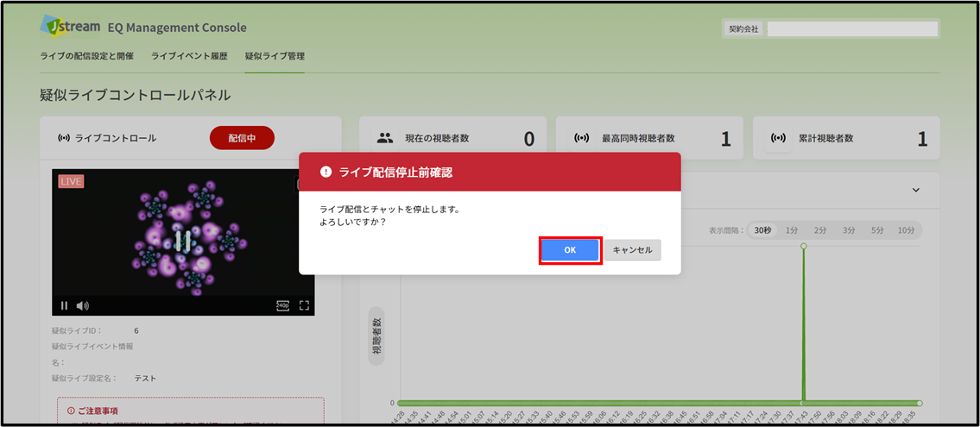Set display interval to 2分
980x427 pixels.
[x=820, y=230]
